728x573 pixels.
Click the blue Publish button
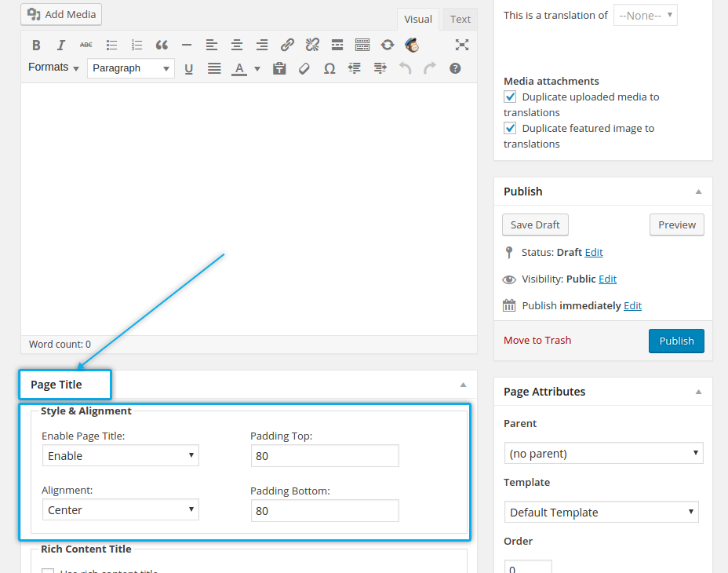(x=676, y=341)
